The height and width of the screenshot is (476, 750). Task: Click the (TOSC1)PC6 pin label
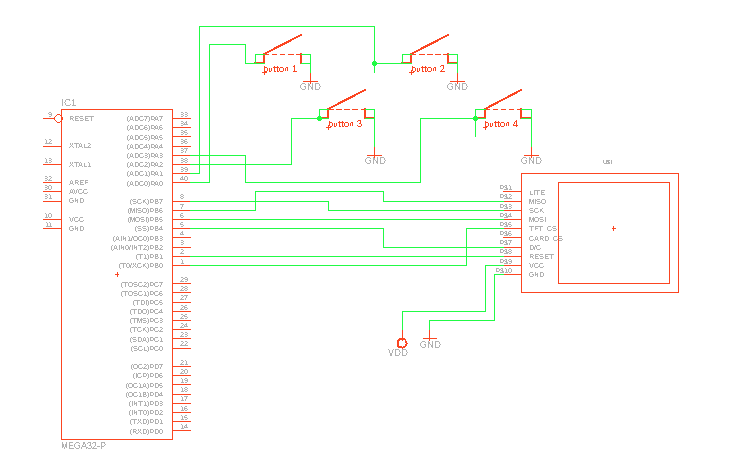pyautogui.click(x=142, y=294)
